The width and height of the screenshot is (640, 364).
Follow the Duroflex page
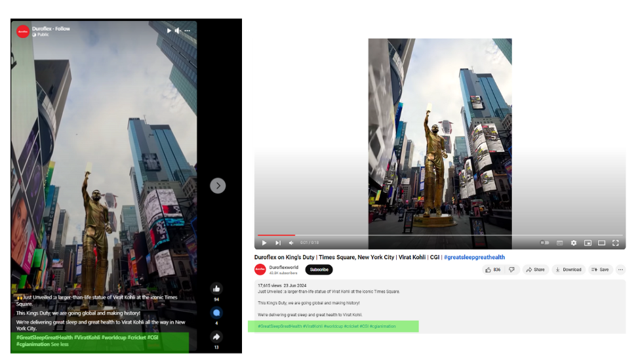point(62,29)
